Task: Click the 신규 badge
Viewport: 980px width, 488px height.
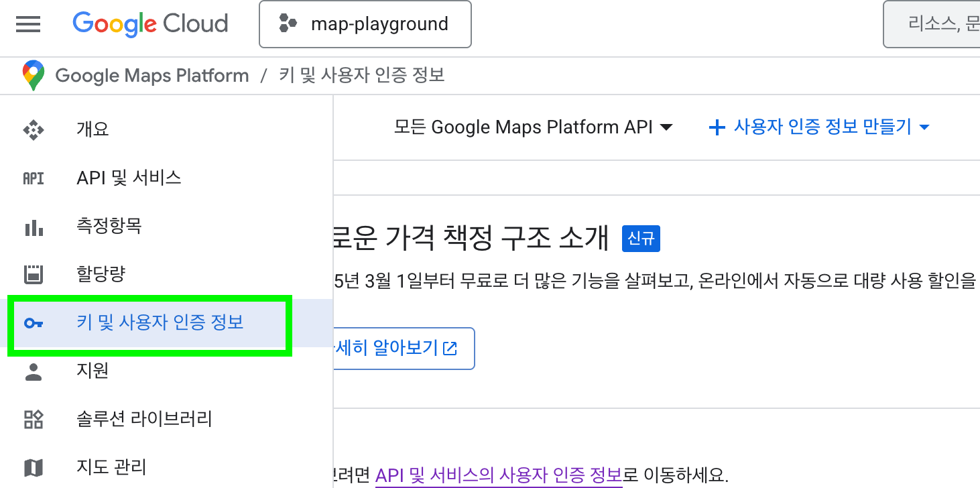Action: pos(641,239)
